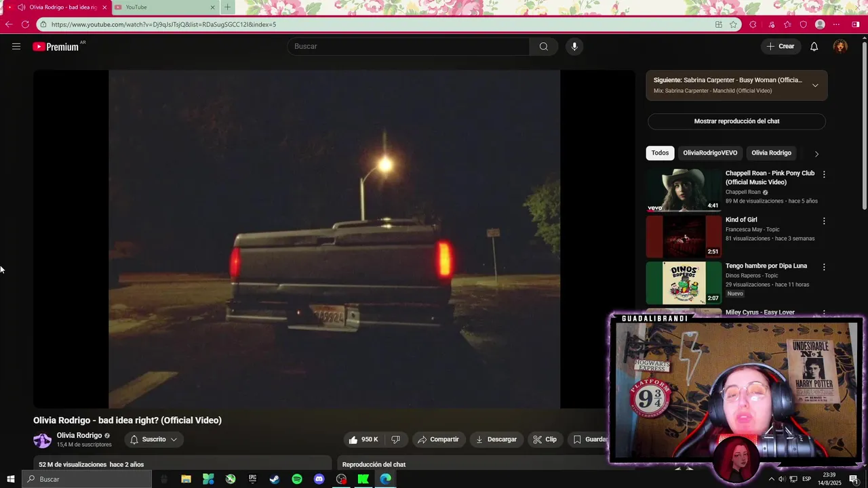Screen dimensions: 868x488
Task: Click the ESP language indicator
Action: tap(806, 479)
